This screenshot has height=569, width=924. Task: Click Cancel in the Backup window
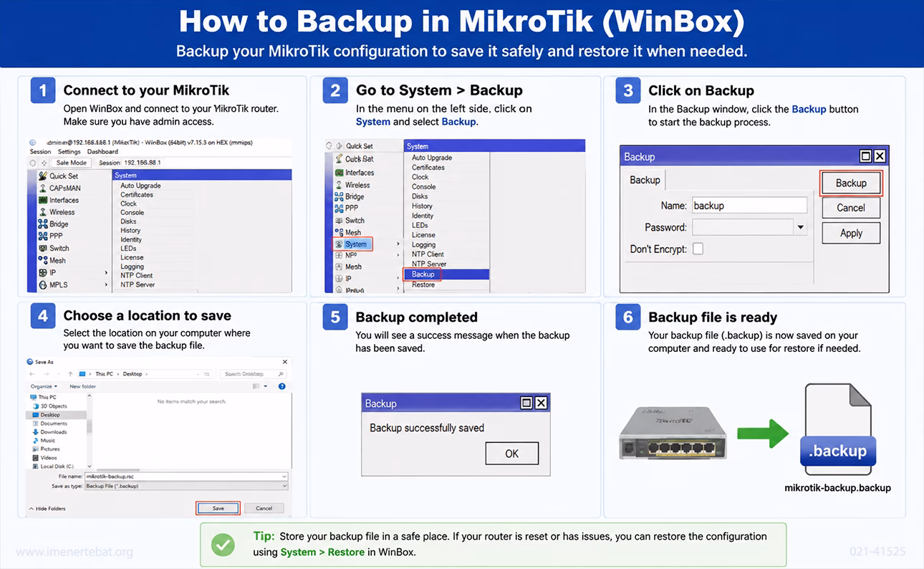pos(851,208)
